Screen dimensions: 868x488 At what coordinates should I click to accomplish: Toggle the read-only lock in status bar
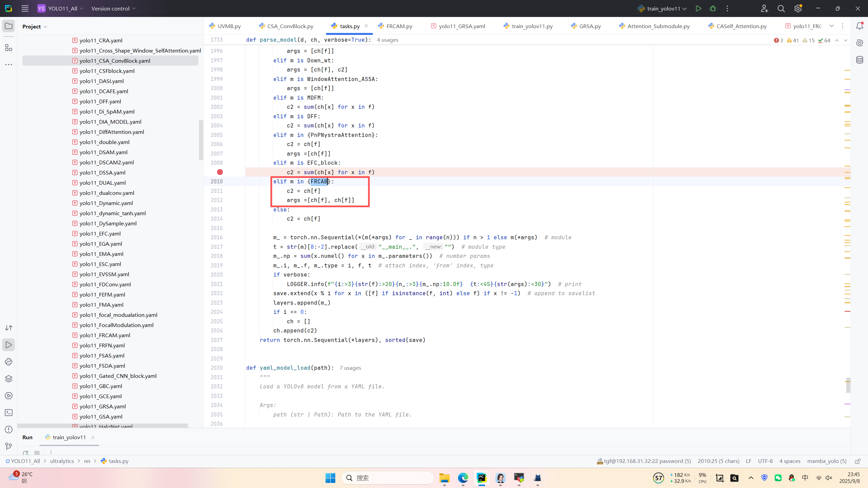(x=857, y=461)
